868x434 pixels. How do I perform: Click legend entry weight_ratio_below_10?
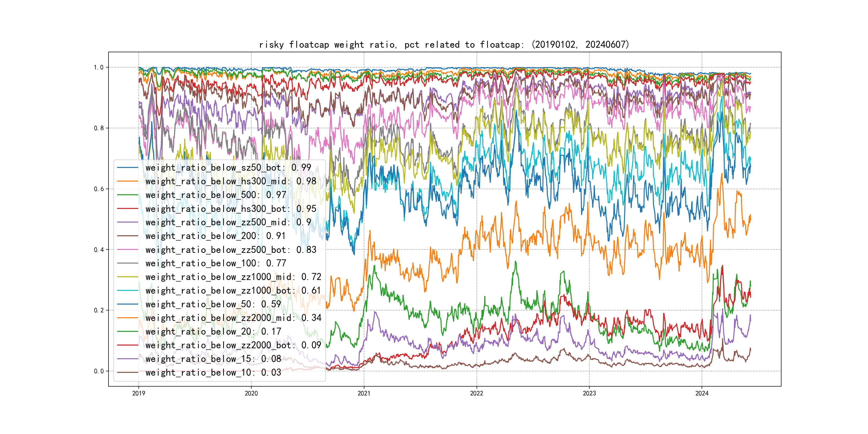pyautogui.click(x=213, y=372)
